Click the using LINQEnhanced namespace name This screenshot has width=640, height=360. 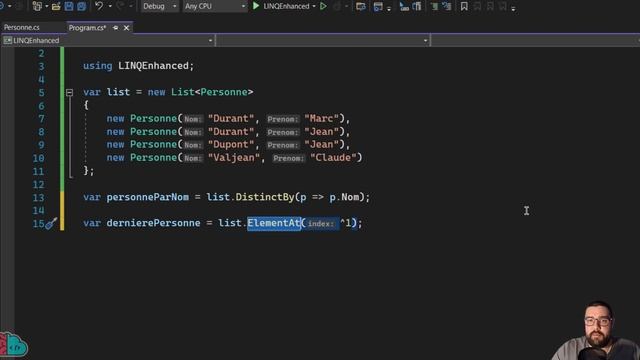pos(153,66)
